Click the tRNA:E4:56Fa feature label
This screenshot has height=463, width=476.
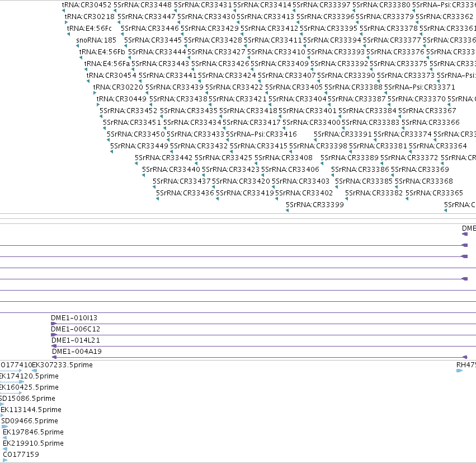(107, 64)
